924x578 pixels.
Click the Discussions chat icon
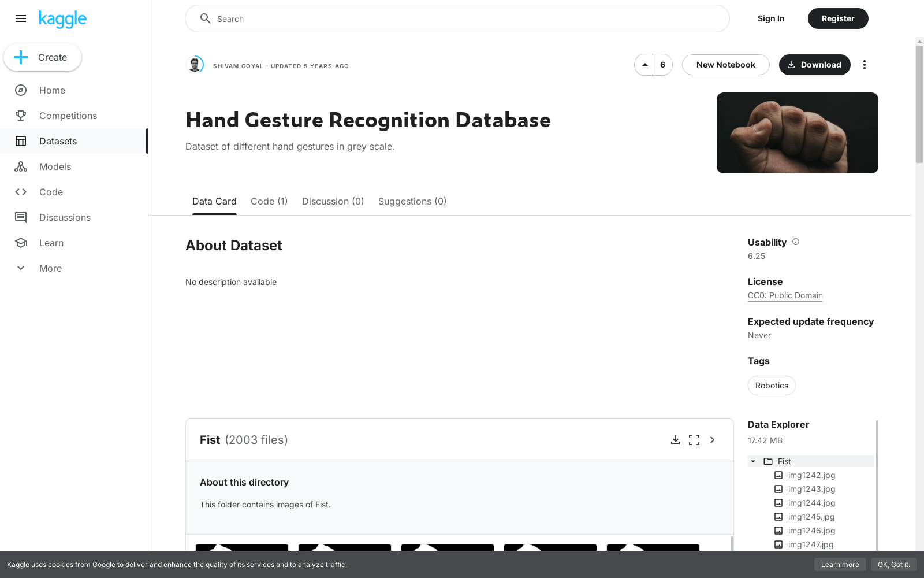pyautogui.click(x=21, y=217)
